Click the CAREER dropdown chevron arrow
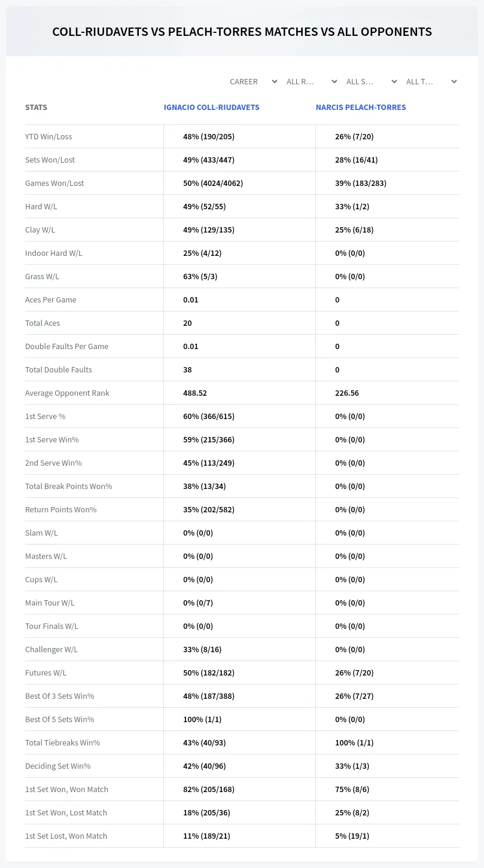Screen dimensions: 484x868 pos(275,81)
